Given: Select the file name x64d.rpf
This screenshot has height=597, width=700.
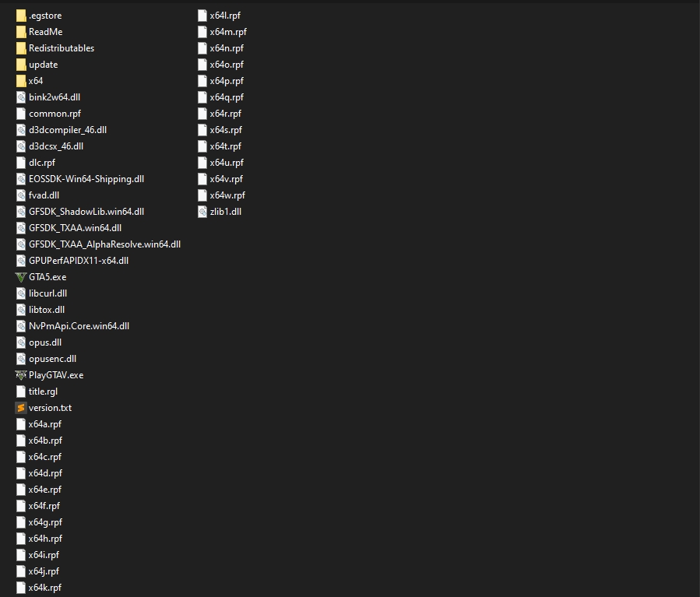Looking at the screenshot, I should coord(45,473).
